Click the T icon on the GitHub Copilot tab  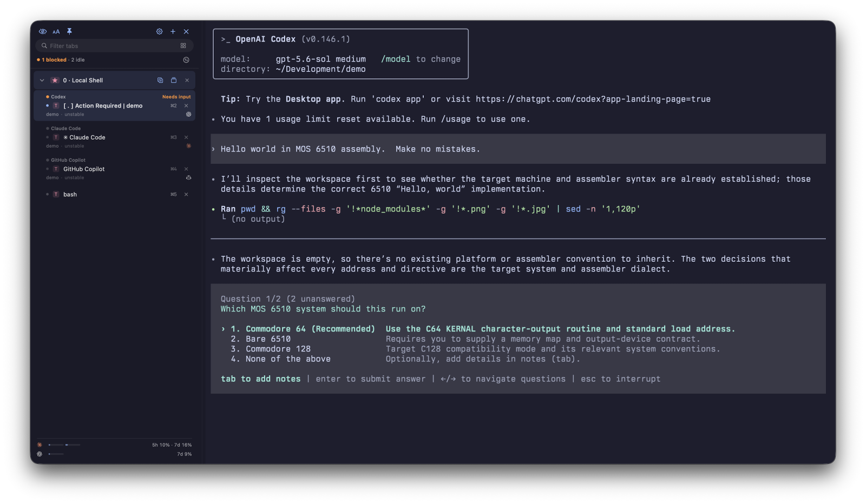[56, 169]
